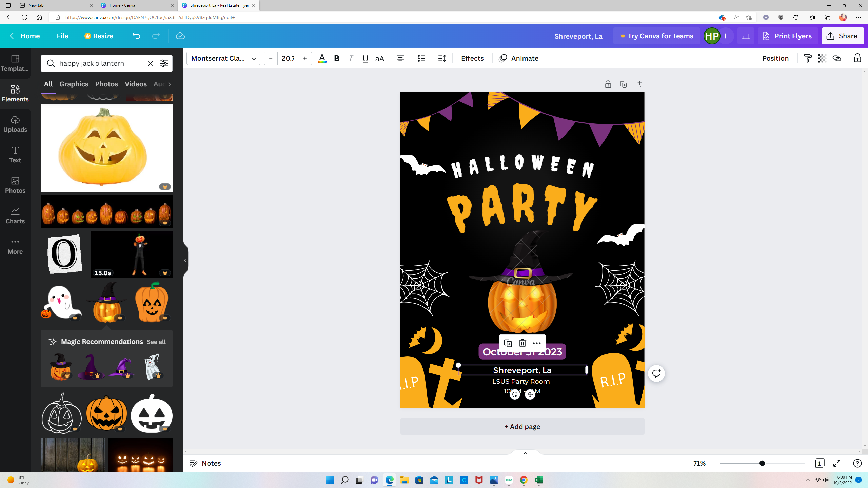This screenshot has width=868, height=488.
Task: Toggle underline on the selected text
Action: pyautogui.click(x=365, y=58)
